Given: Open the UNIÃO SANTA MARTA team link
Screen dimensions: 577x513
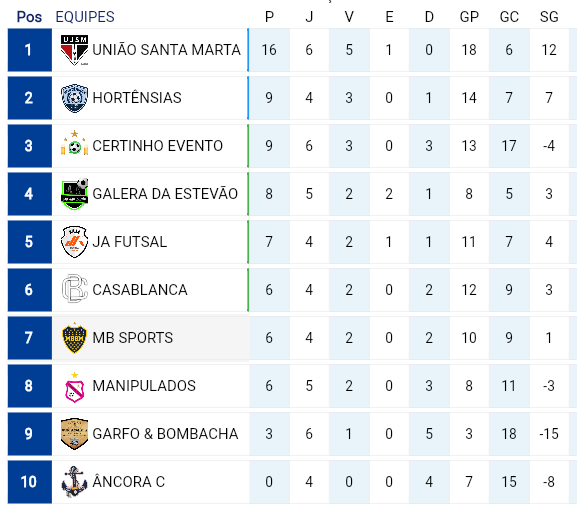Looking at the screenshot, I should pyautogui.click(x=166, y=50).
